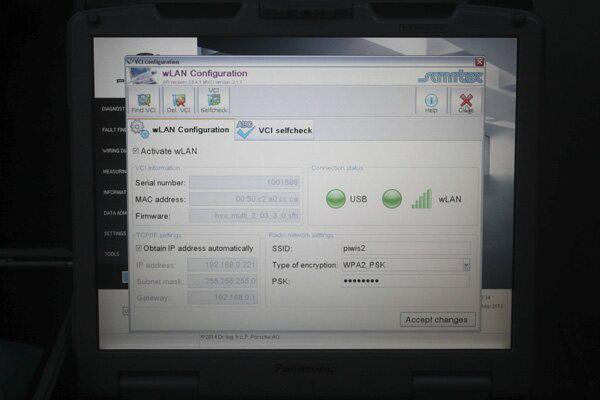Screen dimensions: 600x400
Task: Click the red Close toolbar icon
Action: (466, 103)
